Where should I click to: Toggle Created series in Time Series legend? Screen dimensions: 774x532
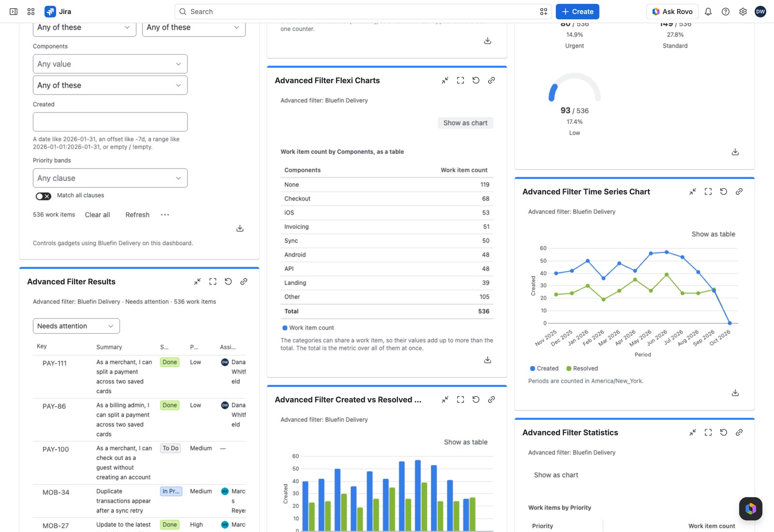click(544, 369)
